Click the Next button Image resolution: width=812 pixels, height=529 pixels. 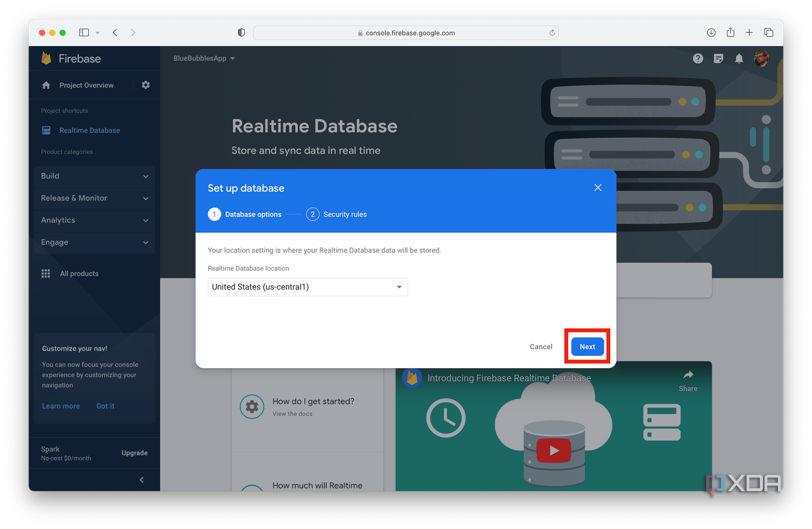coord(588,346)
